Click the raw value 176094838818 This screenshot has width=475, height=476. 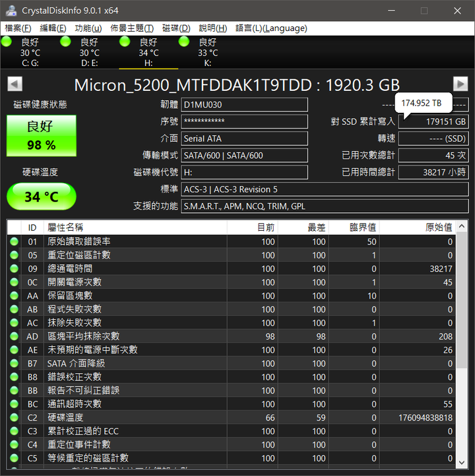(x=426, y=418)
